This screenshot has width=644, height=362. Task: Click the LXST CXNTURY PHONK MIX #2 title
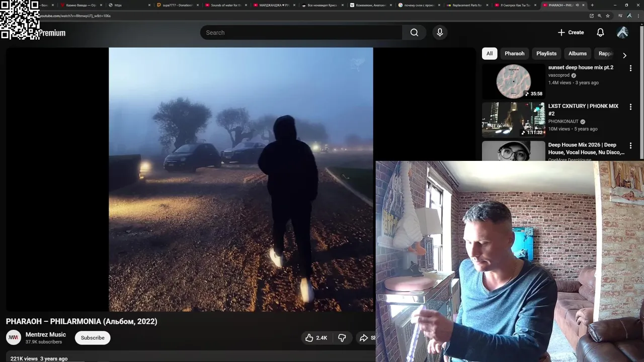point(583,110)
